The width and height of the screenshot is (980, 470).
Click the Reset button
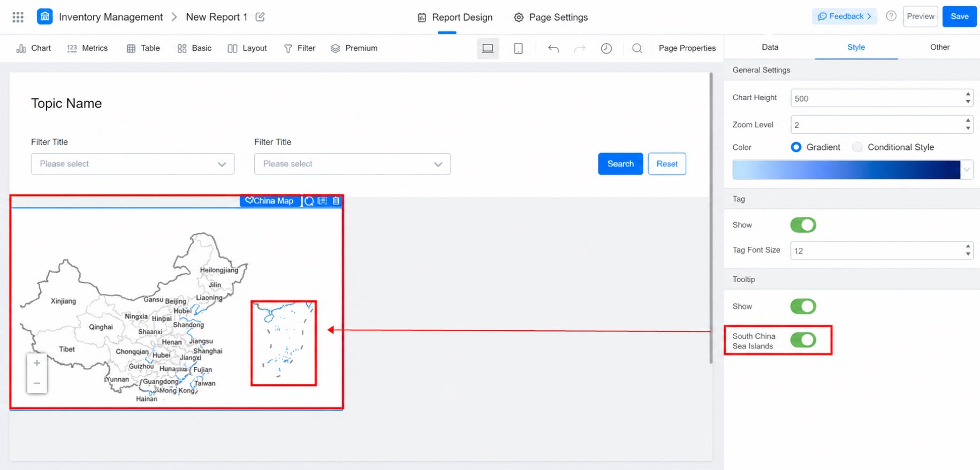[667, 164]
